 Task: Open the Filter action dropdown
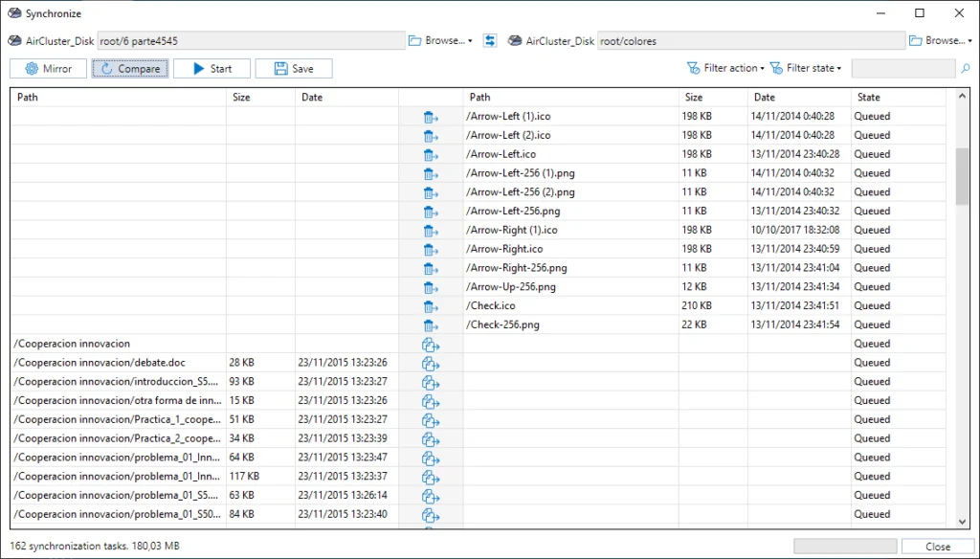point(725,69)
